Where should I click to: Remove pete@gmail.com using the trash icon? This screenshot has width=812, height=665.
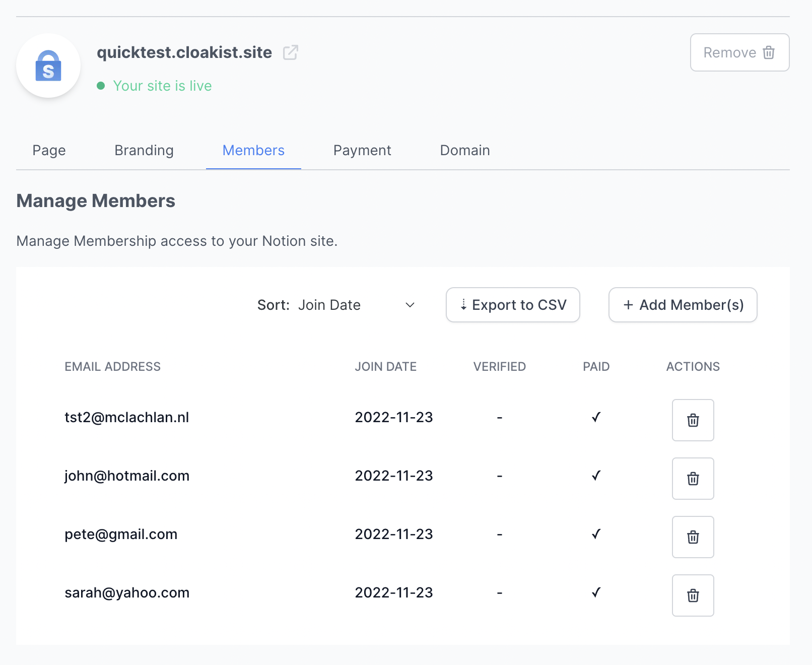[693, 537]
